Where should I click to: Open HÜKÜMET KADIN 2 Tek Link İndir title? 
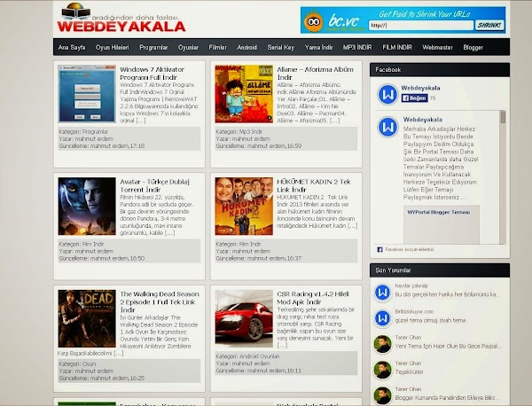[314, 185]
